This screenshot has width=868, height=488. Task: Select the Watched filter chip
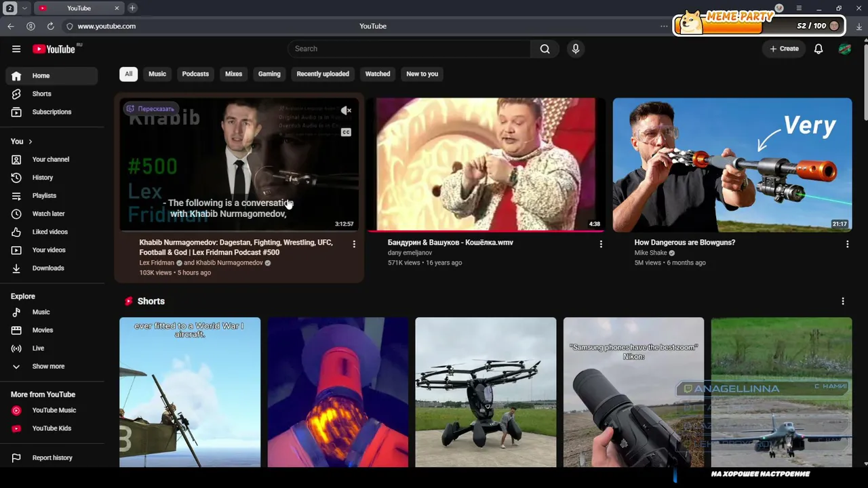378,74
